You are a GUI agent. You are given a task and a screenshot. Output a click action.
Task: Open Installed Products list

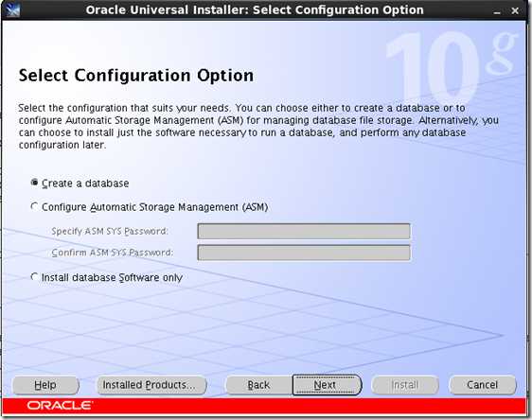151,385
